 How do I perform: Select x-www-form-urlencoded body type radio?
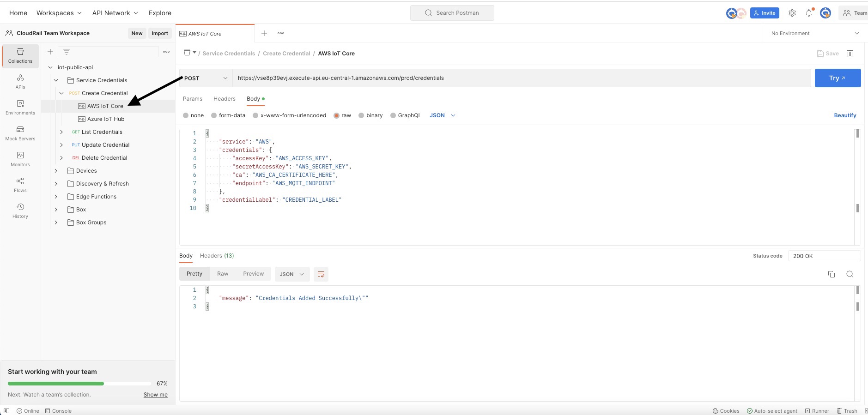point(255,115)
